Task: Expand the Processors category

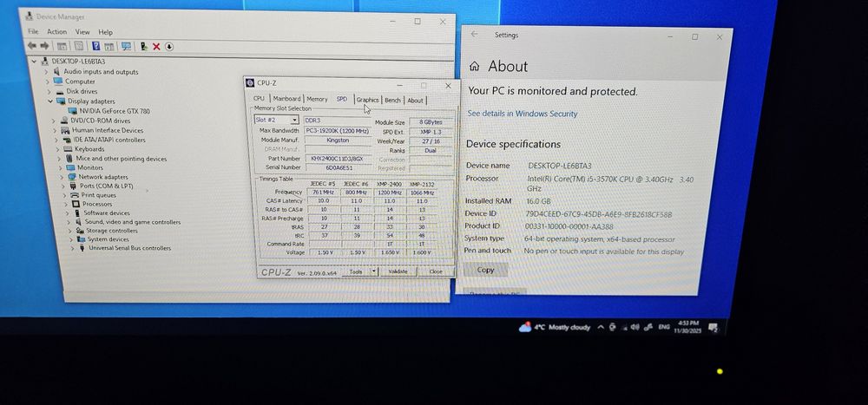Action: click(65, 204)
